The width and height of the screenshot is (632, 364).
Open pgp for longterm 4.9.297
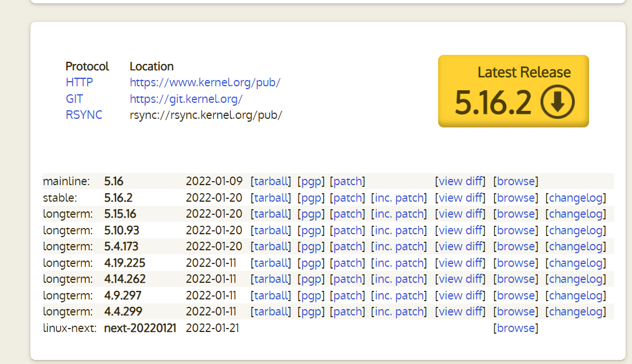(x=311, y=295)
